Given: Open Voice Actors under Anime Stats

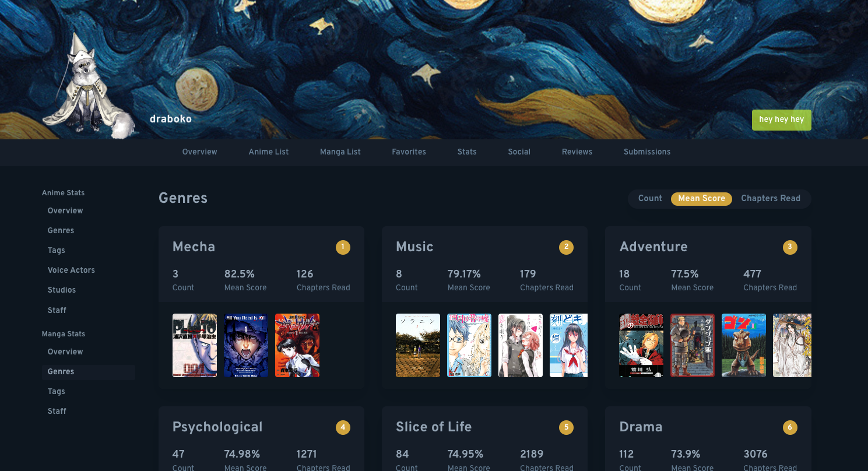Looking at the screenshot, I should [71, 270].
